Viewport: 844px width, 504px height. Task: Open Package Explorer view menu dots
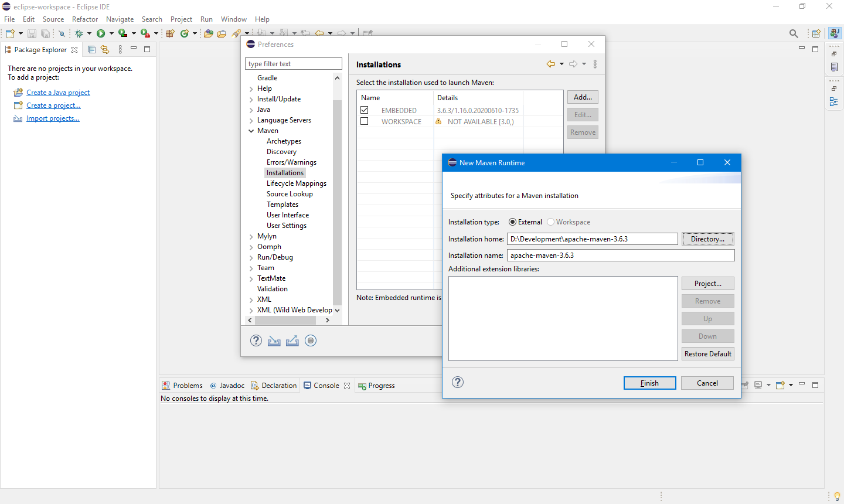[120, 50]
